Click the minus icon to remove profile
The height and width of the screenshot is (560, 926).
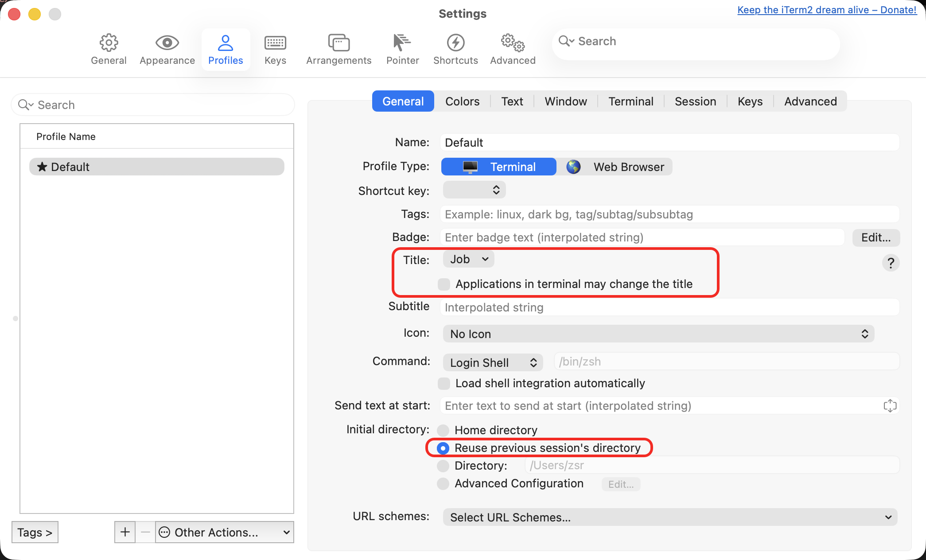145,532
